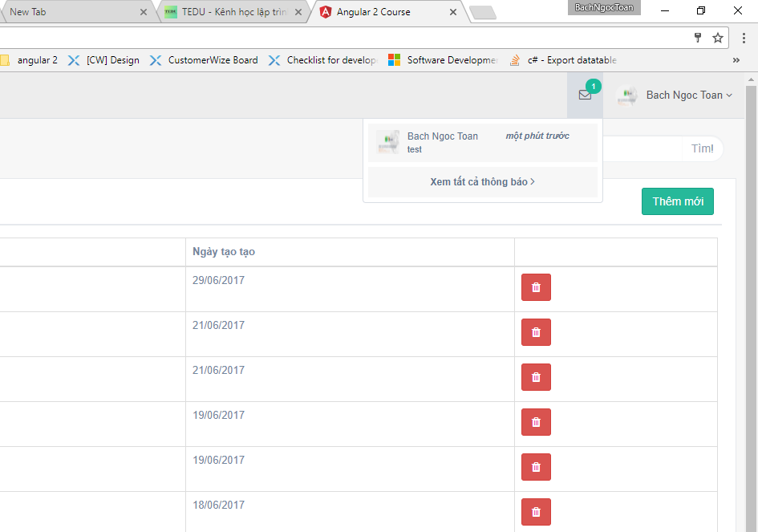Bookmark this page with the star icon
The image size is (758, 532).
coord(718,38)
